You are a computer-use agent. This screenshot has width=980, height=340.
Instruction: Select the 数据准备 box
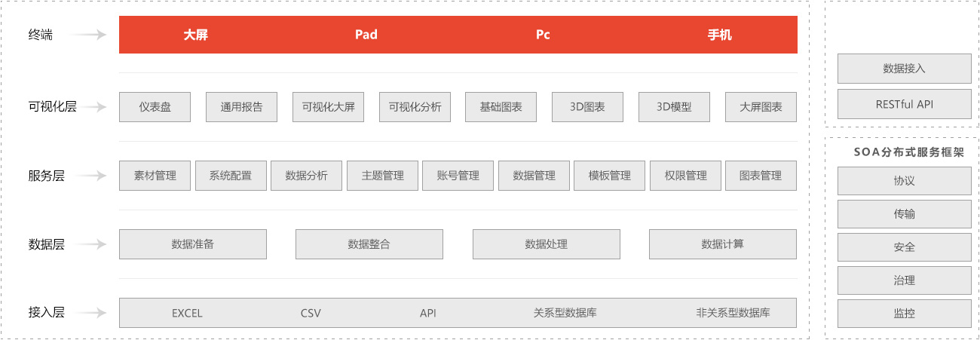coord(193,244)
